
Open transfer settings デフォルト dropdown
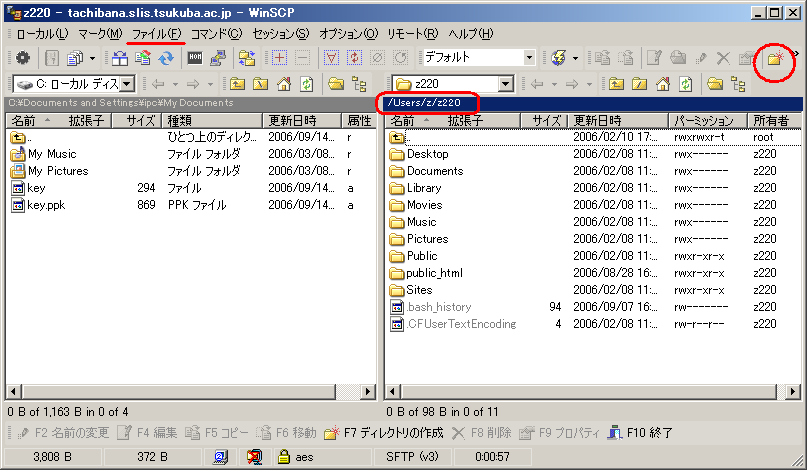pyautogui.click(x=529, y=57)
